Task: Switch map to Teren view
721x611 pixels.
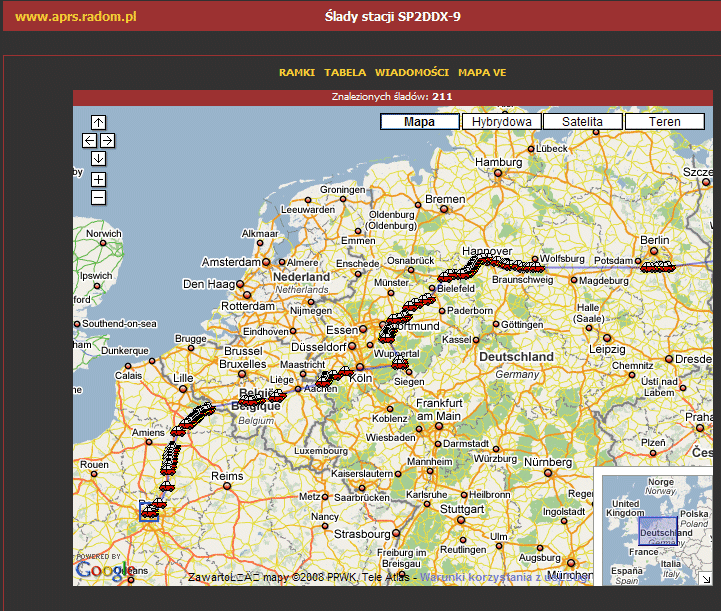Action: pos(664,122)
